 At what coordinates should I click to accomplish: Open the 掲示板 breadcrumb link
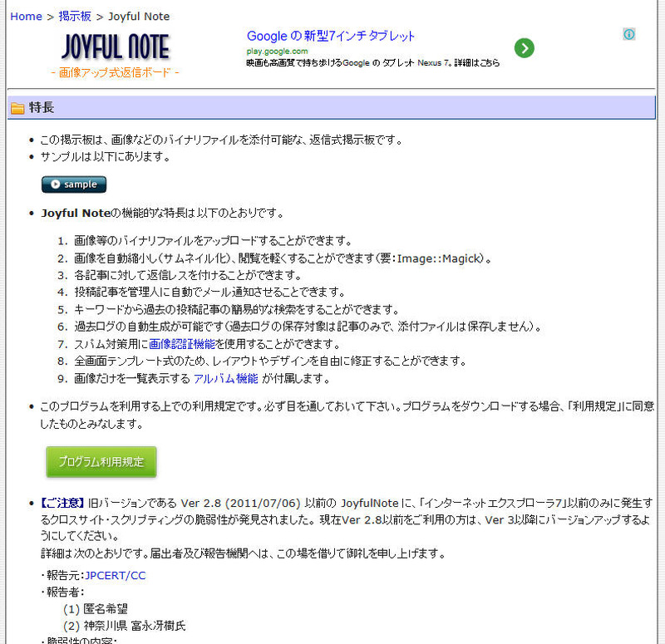pos(75,16)
